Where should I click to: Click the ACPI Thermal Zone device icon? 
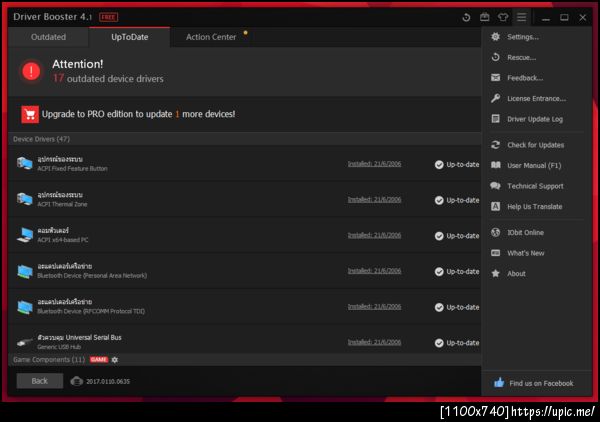[25, 199]
